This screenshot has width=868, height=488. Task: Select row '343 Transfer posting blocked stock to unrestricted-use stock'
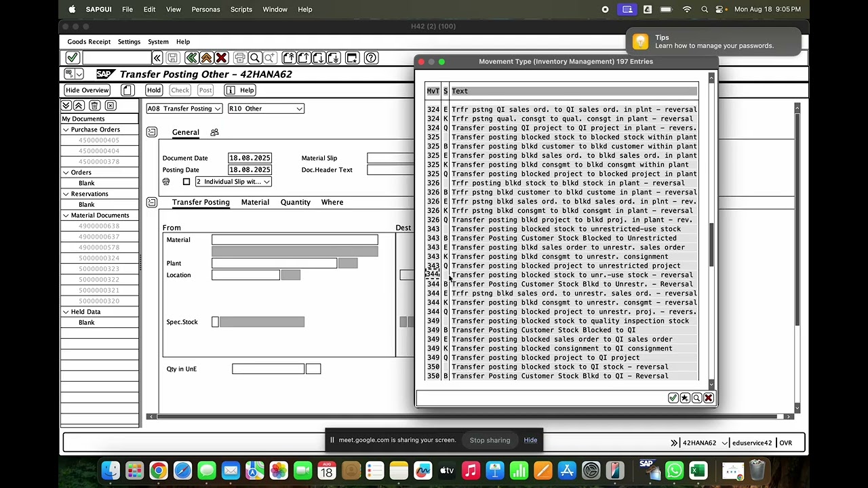click(561, 229)
